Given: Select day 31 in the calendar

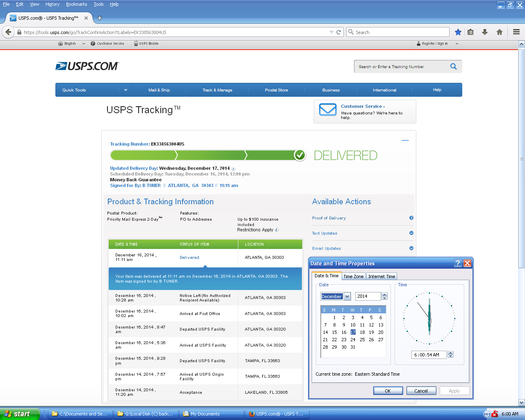Looking at the screenshot, I should coord(353,347).
